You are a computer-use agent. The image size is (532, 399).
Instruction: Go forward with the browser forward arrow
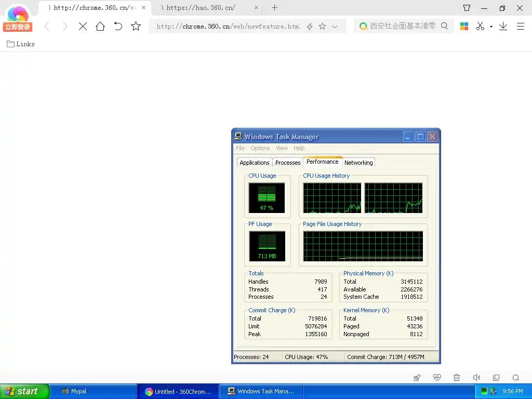[65, 26]
